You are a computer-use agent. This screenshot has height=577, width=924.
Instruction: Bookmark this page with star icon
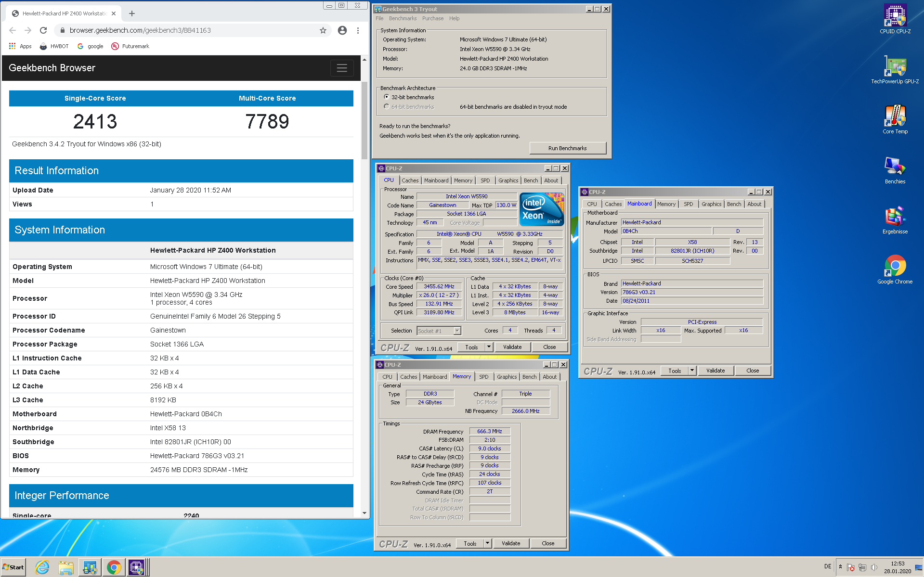pos(323,30)
